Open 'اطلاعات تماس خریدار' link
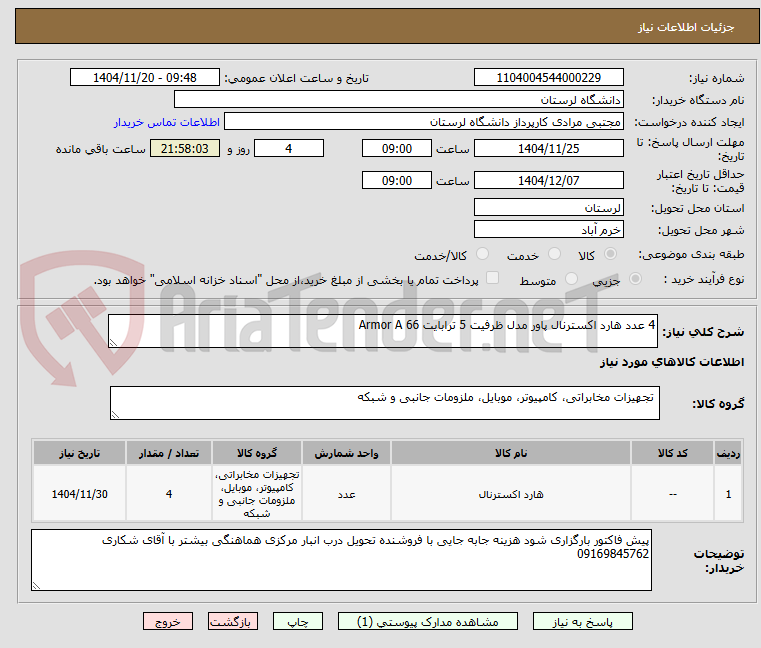Image resolution: width=761 pixels, height=648 pixels. click(x=167, y=122)
